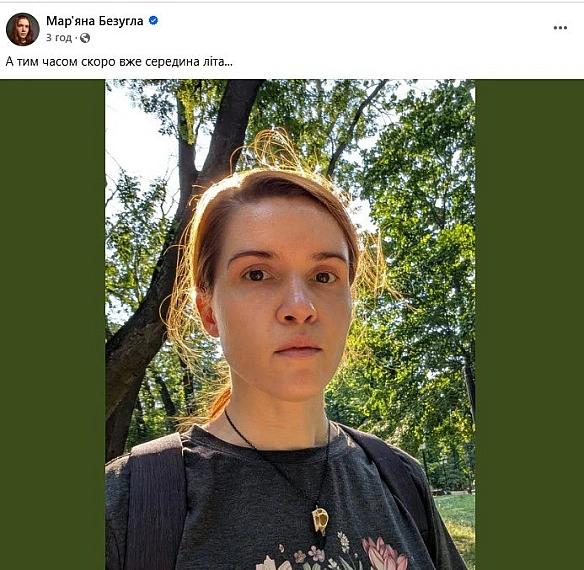The image size is (584, 570).
Task: Click the blue verified badge icon
Action: tap(153, 20)
